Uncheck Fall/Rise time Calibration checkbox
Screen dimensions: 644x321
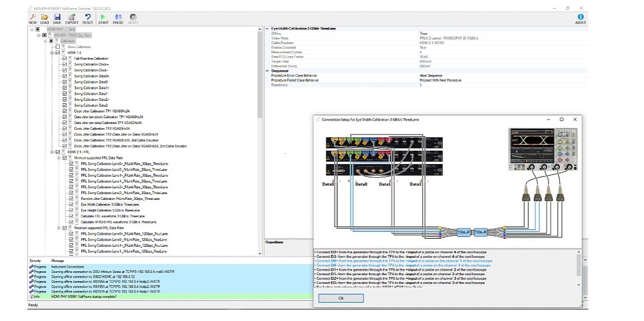click(64, 59)
